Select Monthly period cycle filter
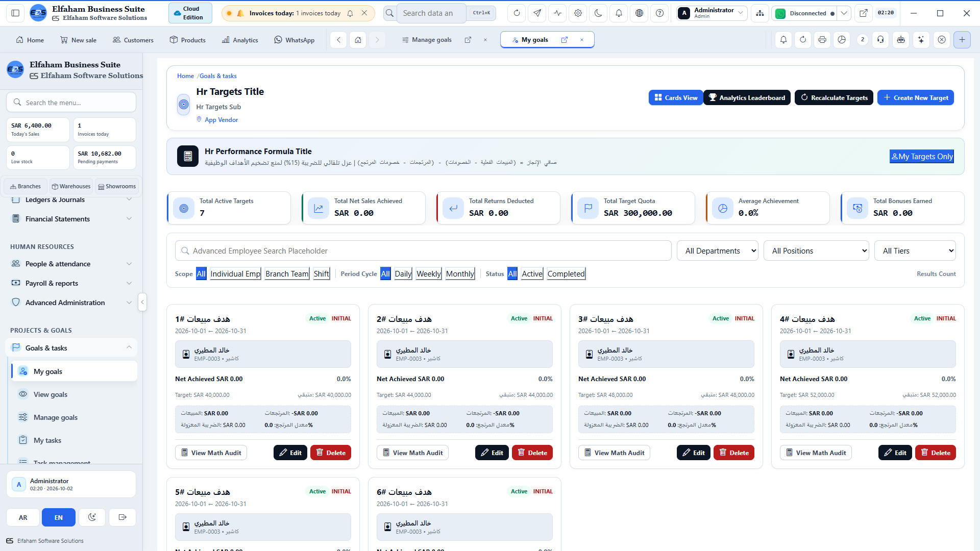 [x=460, y=274]
